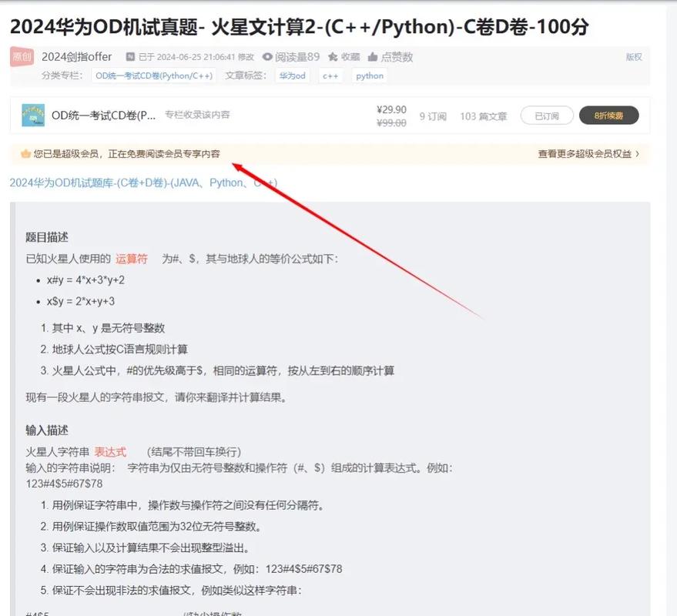Viewport: 677px width, 616px height.
Task: Click the red 运算符 keyword link
Action: pos(131,259)
